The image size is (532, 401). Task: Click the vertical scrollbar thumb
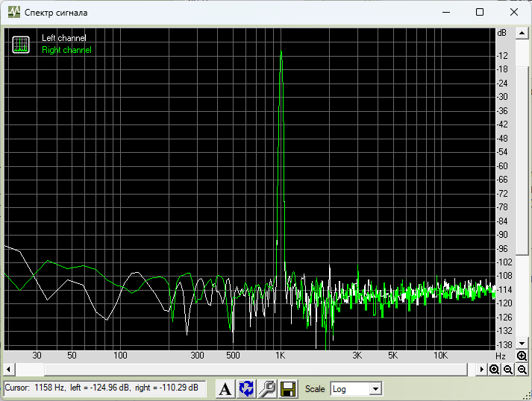522,161
